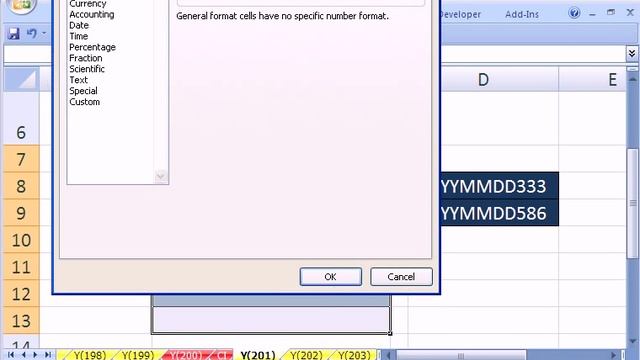Select row 8 header
Image resolution: width=640 pixels, height=360 pixels.
(22, 186)
